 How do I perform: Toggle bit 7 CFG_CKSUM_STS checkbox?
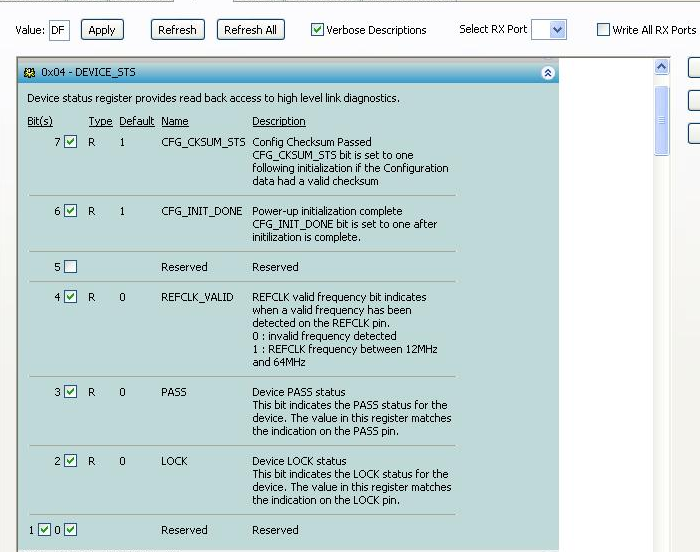pyautogui.click(x=71, y=142)
